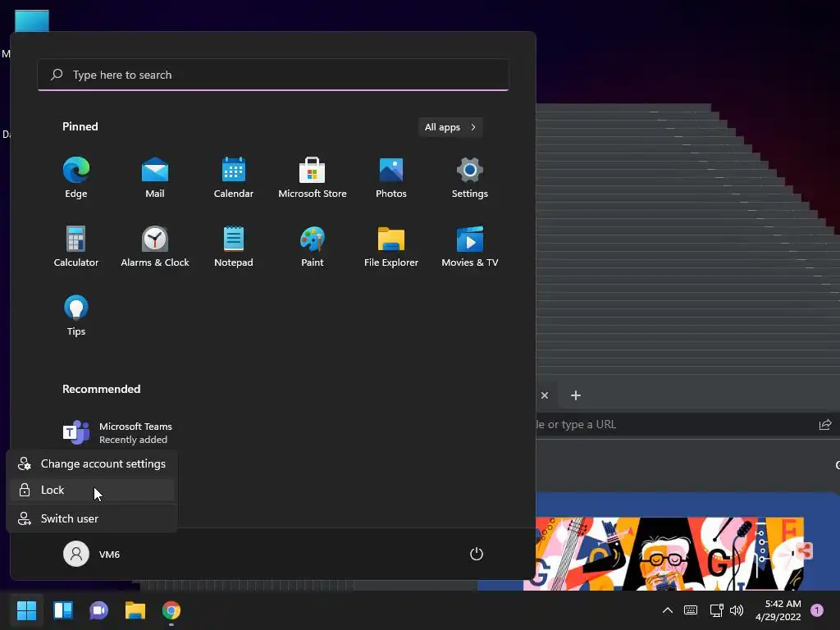Click Chrome's address bar
This screenshot has width=840, height=630.
[675, 425]
